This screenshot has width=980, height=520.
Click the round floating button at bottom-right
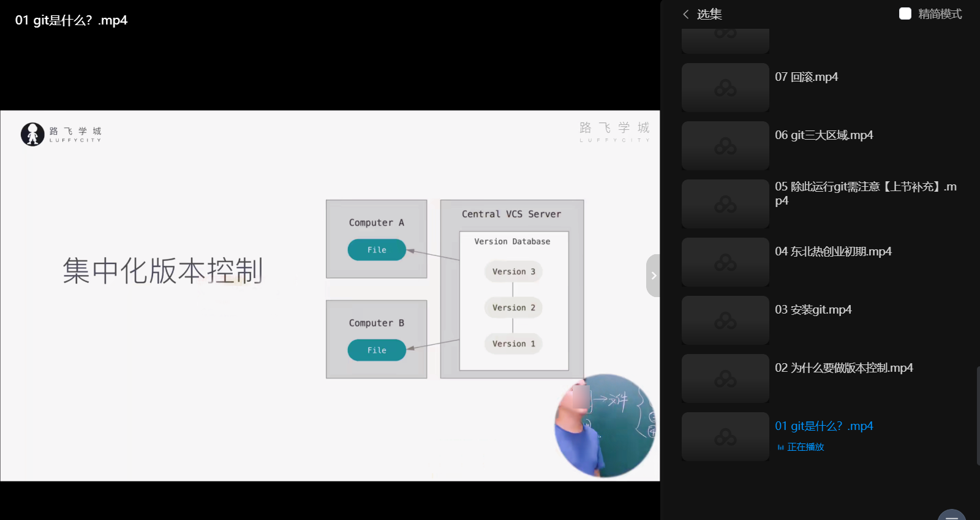point(951,514)
